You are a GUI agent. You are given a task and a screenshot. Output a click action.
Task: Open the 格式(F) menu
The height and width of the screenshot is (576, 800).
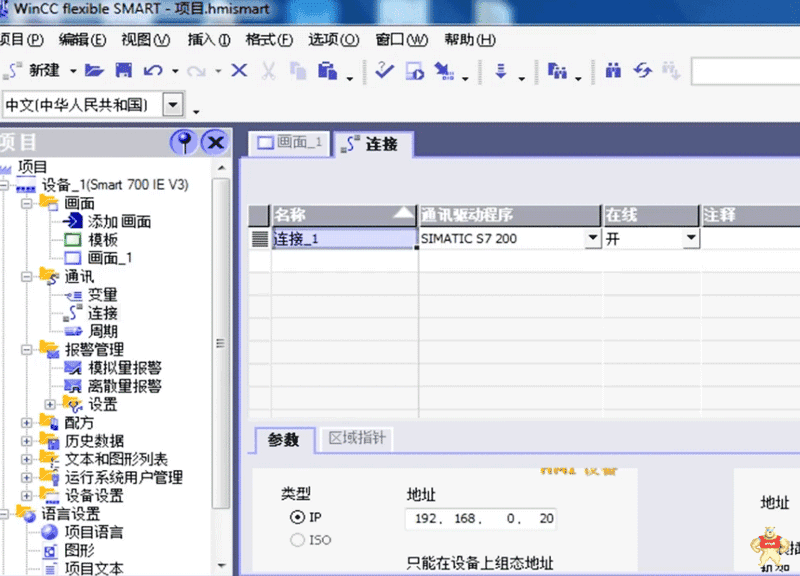tap(269, 39)
